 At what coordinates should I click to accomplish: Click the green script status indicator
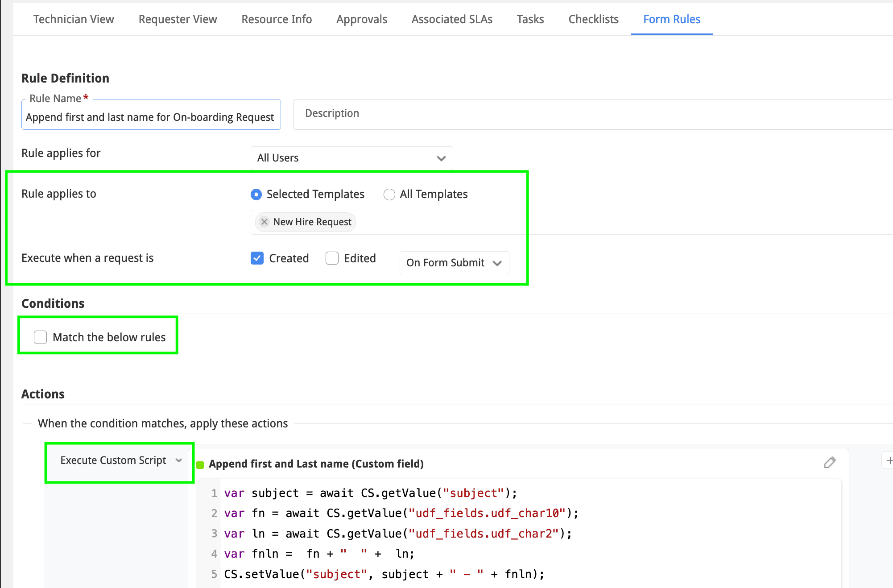[x=200, y=464]
